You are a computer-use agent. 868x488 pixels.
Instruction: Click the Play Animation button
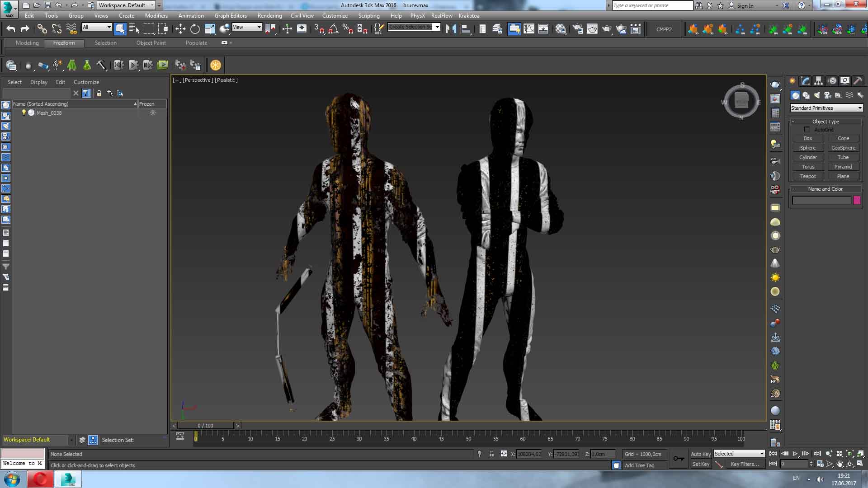[x=795, y=454]
